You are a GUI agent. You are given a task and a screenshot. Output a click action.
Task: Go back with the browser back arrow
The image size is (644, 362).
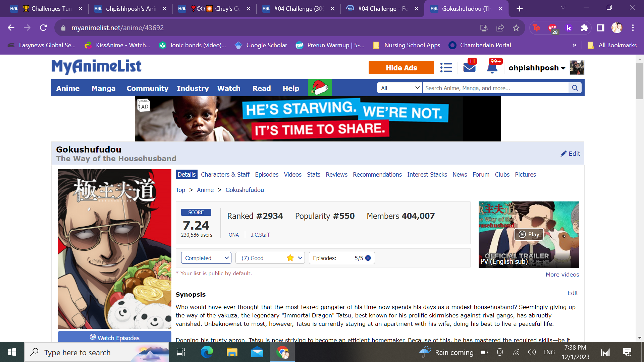11,28
